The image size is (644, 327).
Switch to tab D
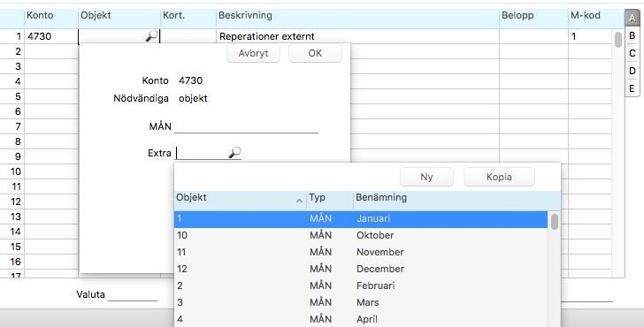click(x=632, y=71)
